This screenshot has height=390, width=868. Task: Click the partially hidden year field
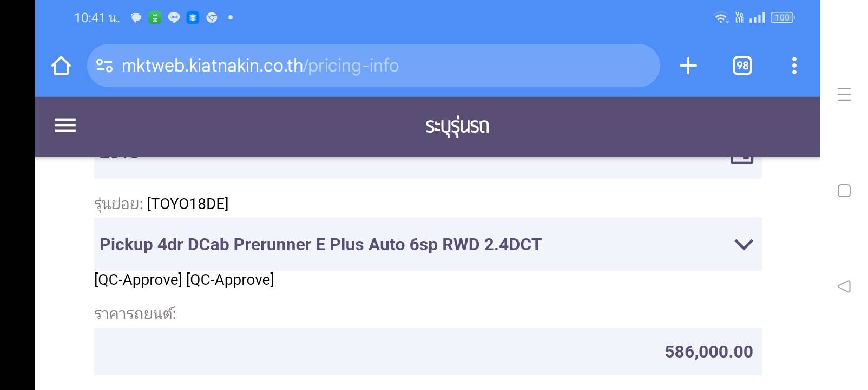coord(379,166)
